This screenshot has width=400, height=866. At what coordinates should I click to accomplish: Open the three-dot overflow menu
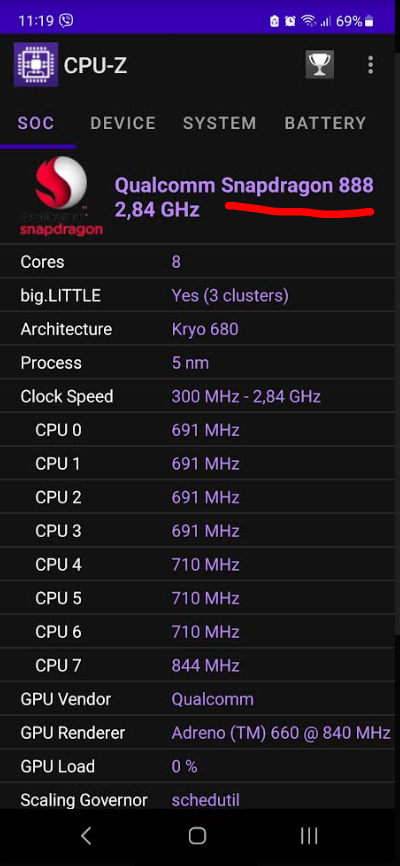[370, 65]
